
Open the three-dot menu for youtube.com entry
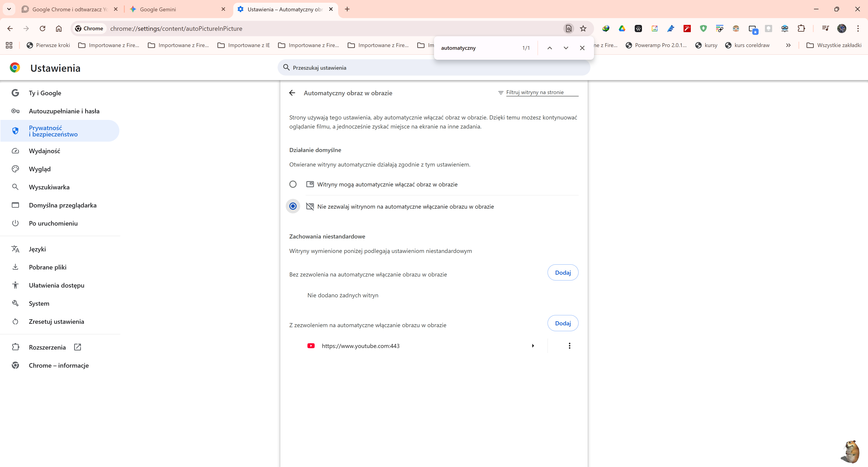click(x=569, y=346)
